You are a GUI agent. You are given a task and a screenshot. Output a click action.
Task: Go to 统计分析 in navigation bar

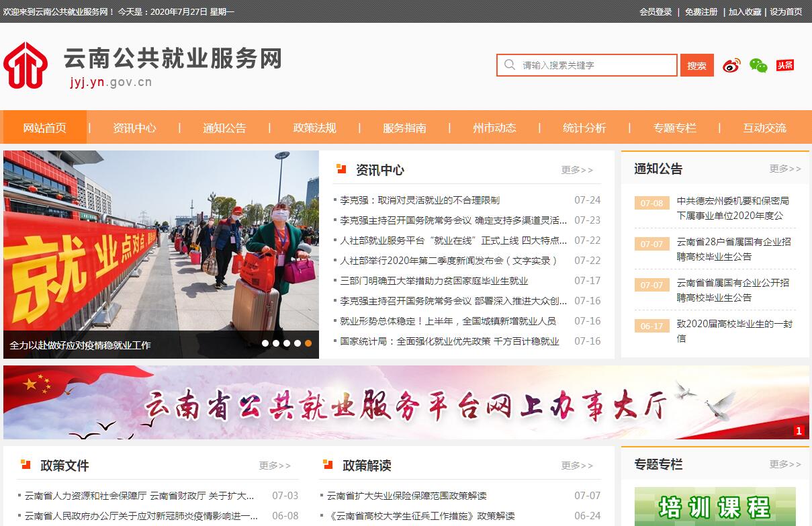[584, 128]
